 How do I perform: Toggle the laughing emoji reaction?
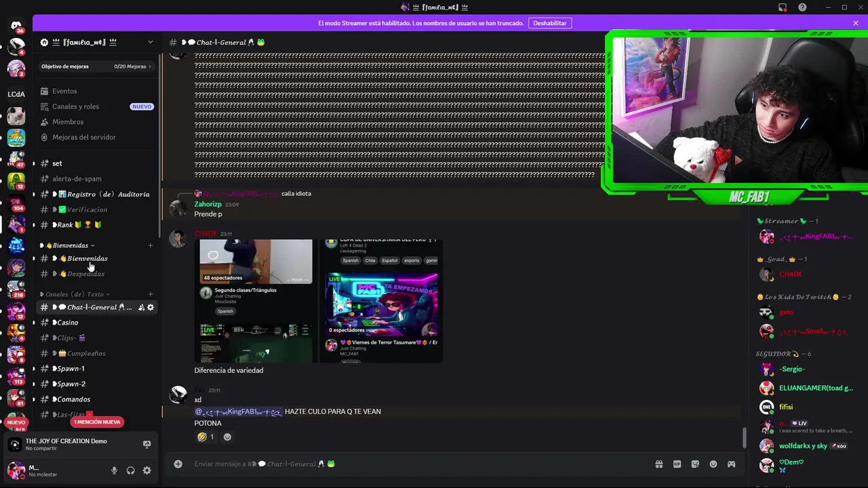tap(205, 437)
